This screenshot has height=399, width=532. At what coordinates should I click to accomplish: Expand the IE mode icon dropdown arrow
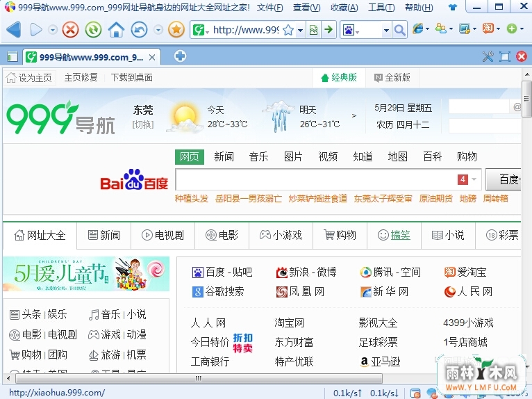pyautogui.click(x=427, y=29)
